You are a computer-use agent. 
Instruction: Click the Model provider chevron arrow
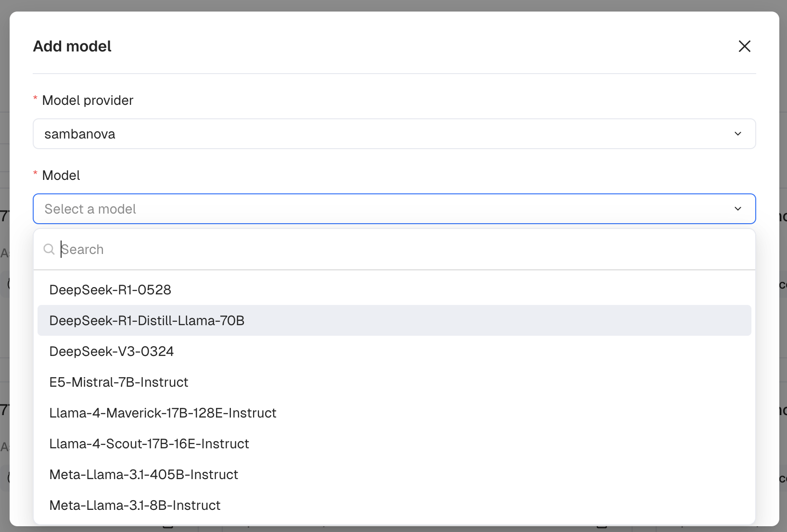[737, 134]
